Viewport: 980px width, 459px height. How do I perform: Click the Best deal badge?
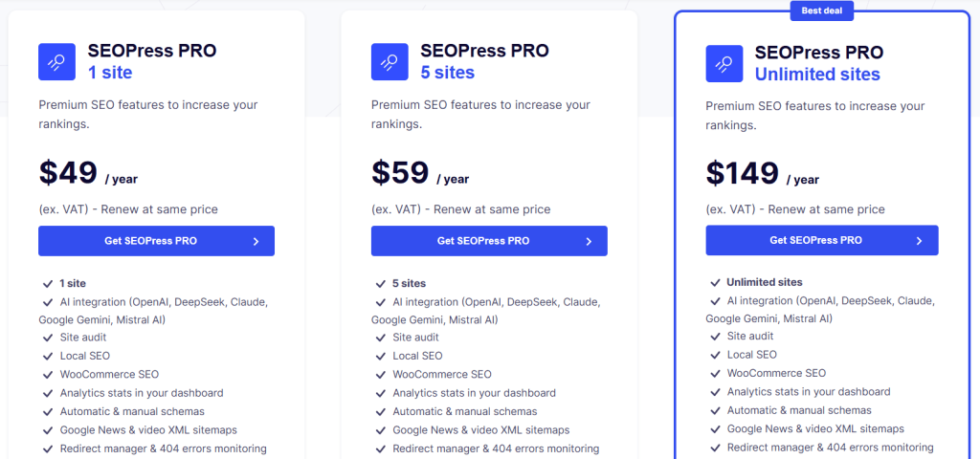pyautogui.click(x=822, y=11)
